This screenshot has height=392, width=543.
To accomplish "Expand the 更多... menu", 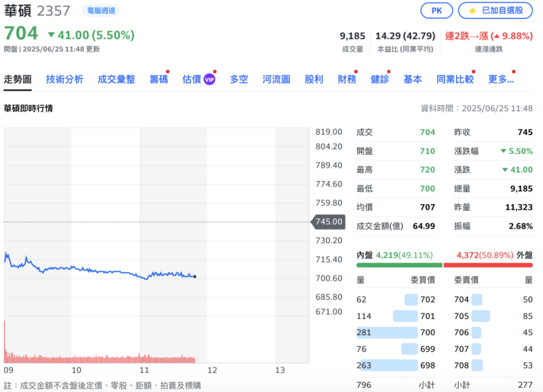I will (501, 79).
